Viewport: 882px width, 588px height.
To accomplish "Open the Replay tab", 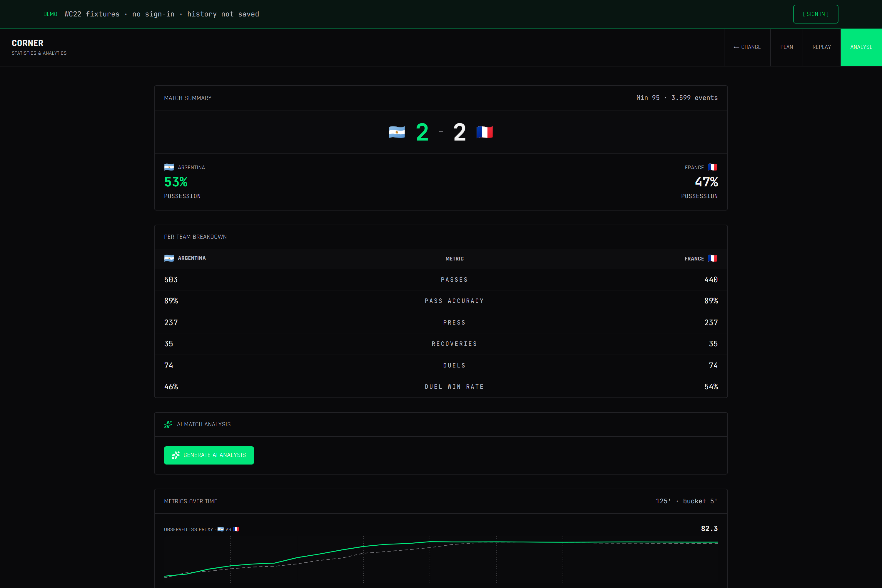I will pyautogui.click(x=821, y=47).
